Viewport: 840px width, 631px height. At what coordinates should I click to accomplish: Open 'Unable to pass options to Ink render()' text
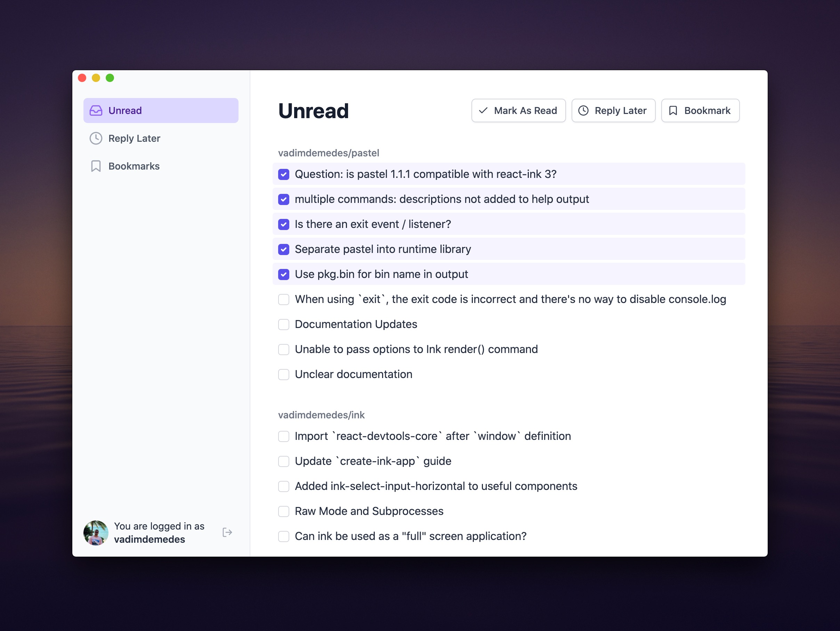click(x=416, y=350)
